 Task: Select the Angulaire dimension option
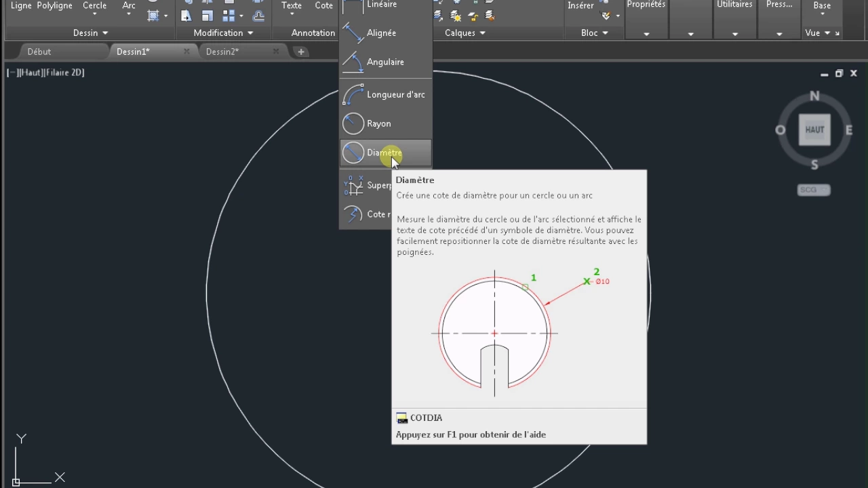tap(385, 62)
